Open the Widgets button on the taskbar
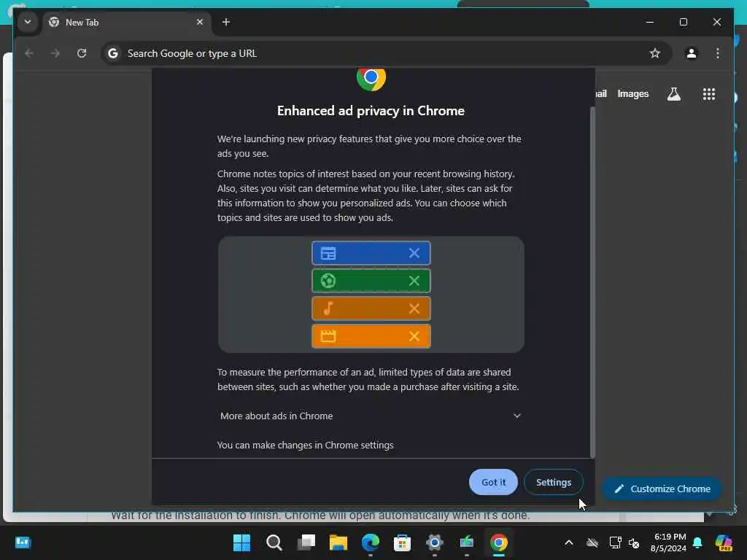 [x=23, y=542]
